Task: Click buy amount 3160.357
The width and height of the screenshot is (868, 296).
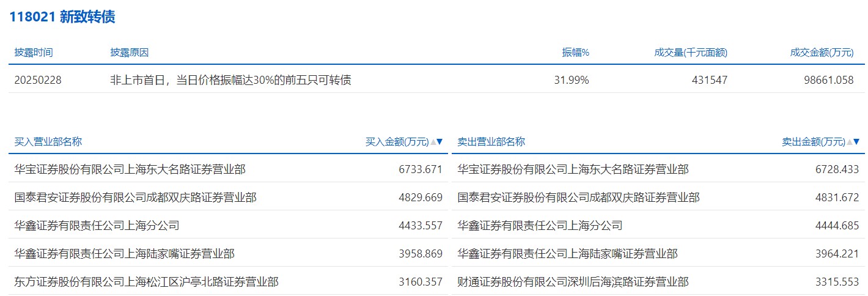Action: coord(420,282)
